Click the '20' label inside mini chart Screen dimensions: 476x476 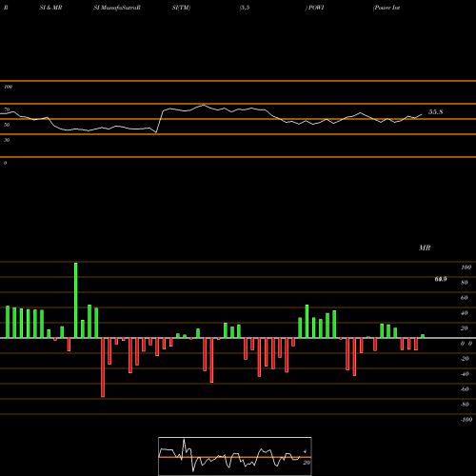(x=307, y=463)
